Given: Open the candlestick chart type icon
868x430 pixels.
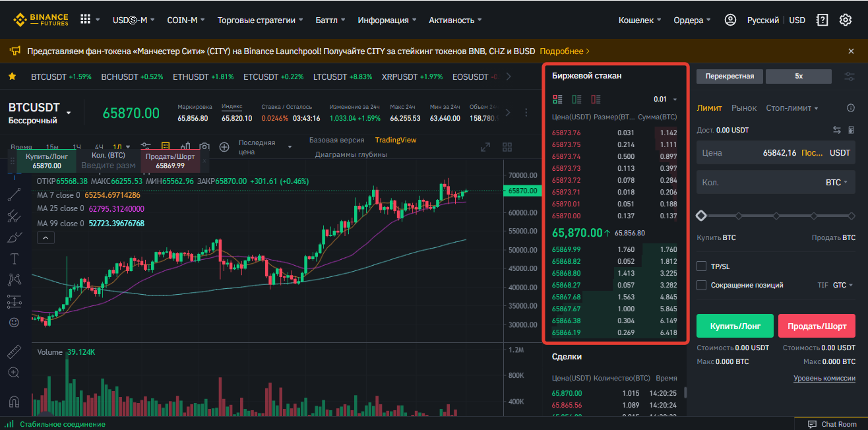Looking at the screenshot, I should tap(185, 146).
